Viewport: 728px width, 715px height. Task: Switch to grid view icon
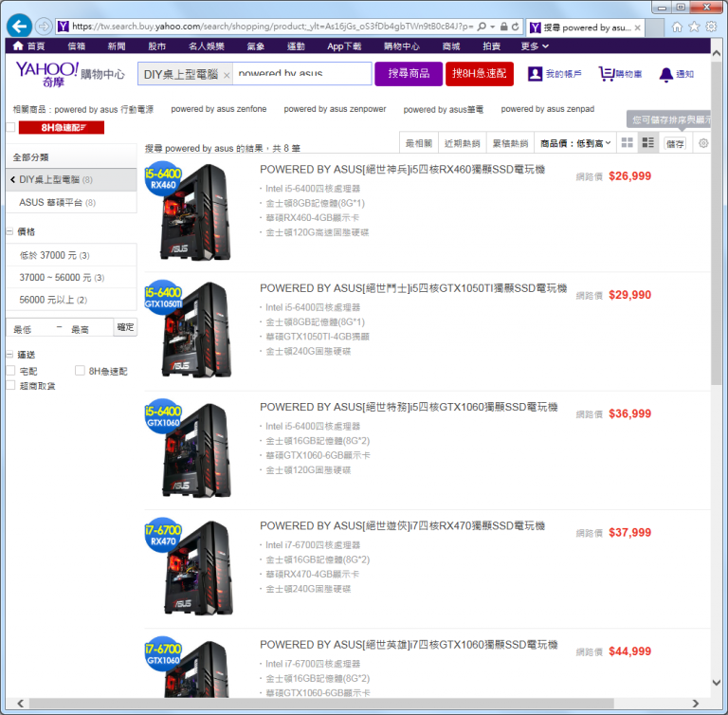628,142
